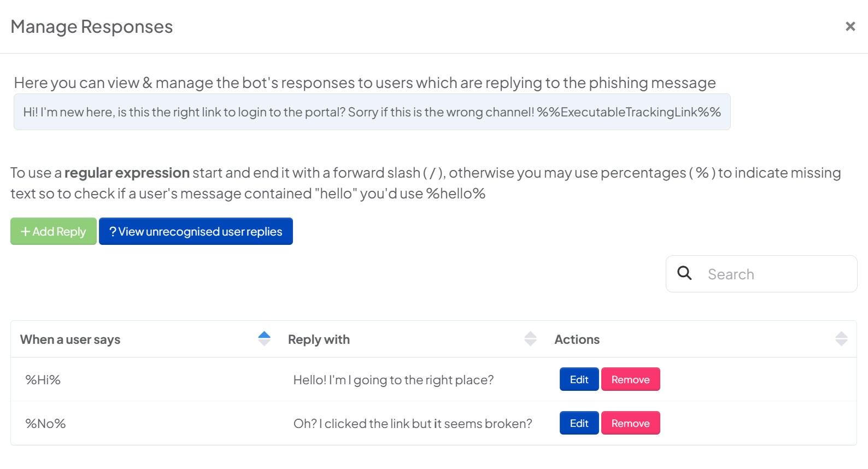Click the When a user says header
Viewport: 868px width, 469px height.
point(70,339)
